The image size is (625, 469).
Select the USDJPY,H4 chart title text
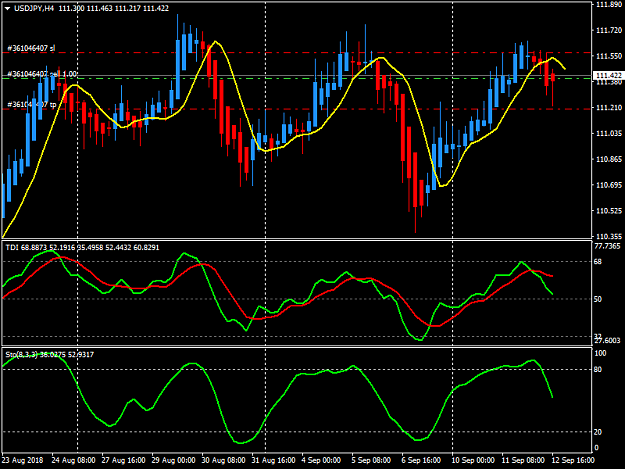(x=34, y=8)
